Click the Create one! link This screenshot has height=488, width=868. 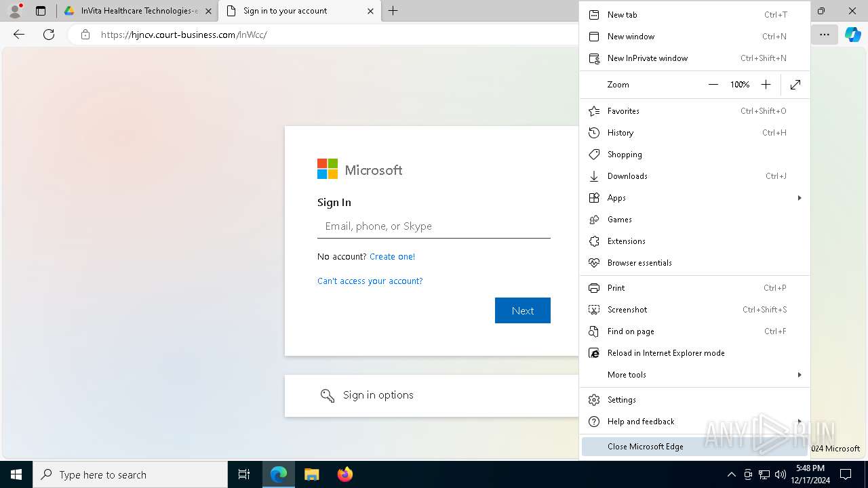coord(392,257)
